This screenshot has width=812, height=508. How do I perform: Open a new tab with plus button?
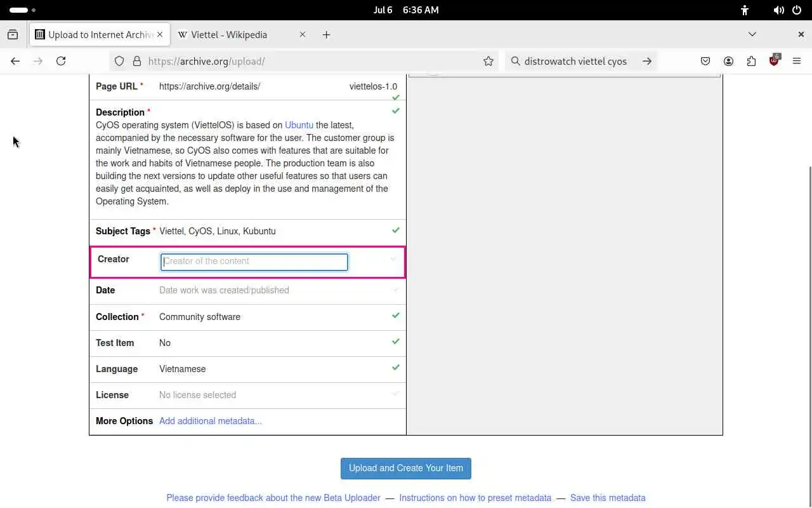[x=326, y=35]
